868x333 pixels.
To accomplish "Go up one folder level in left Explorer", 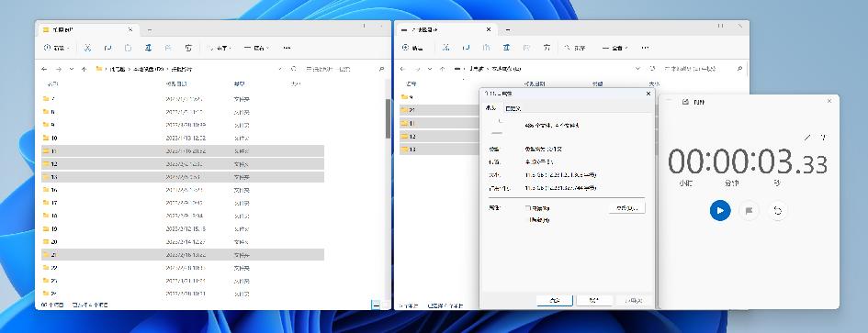I will click(x=85, y=69).
